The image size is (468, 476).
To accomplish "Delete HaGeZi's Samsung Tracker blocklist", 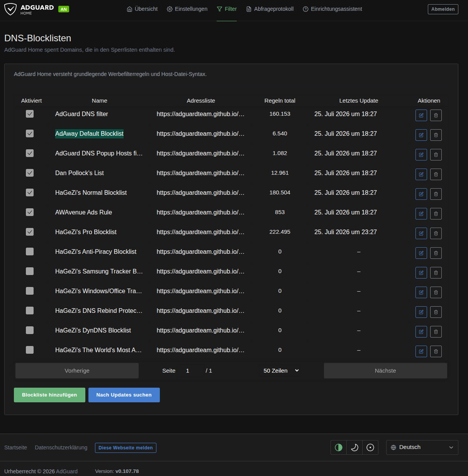I will (x=436, y=273).
